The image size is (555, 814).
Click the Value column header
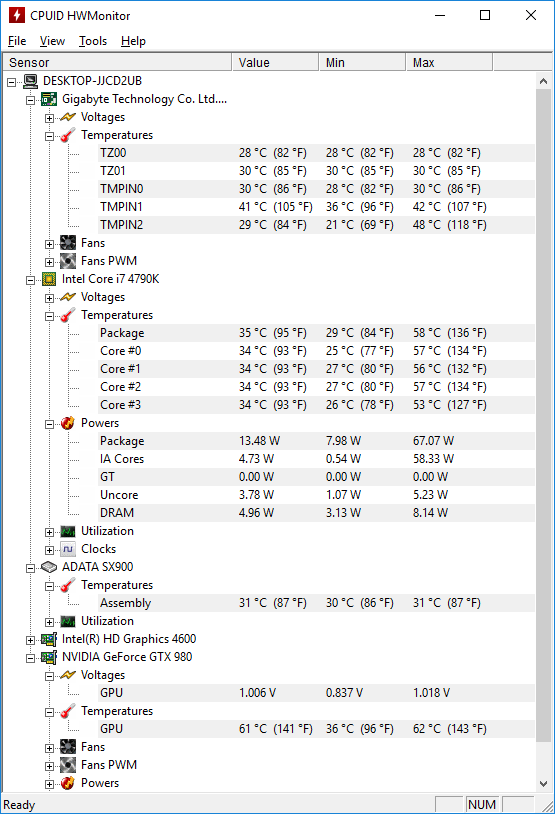pyautogui.click(x=275, y=62)
